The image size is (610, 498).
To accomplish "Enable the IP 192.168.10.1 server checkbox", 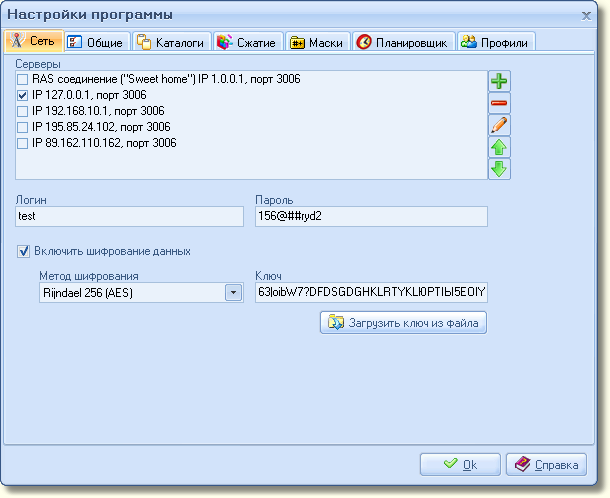I will [23, 111].
